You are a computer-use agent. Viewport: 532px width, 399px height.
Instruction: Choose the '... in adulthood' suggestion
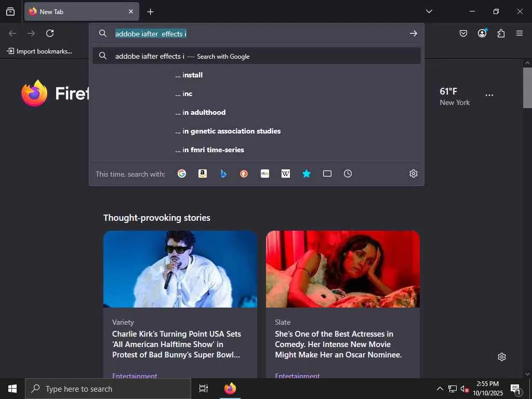257,112
